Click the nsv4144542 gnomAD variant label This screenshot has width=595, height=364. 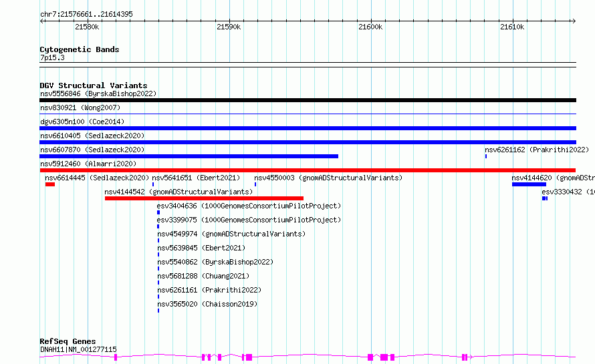point(178,192)
